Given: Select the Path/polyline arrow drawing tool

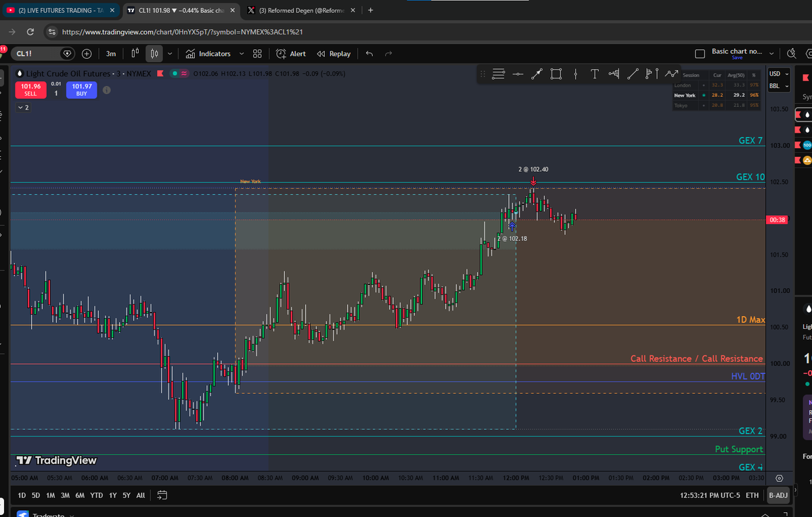Looking at the screenshot, I should 671,74.
